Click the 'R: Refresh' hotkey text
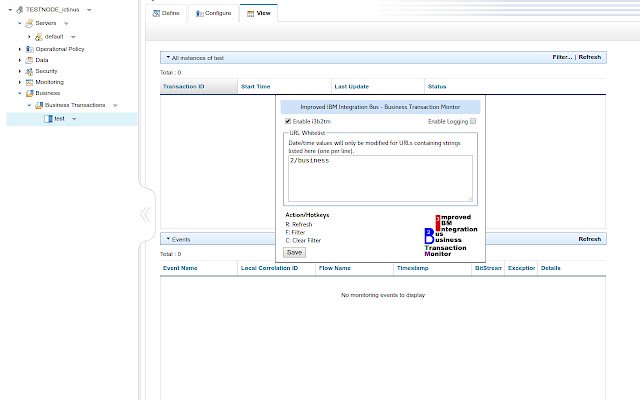The width and height of the screenshot is (640, 400). point(299,224)
